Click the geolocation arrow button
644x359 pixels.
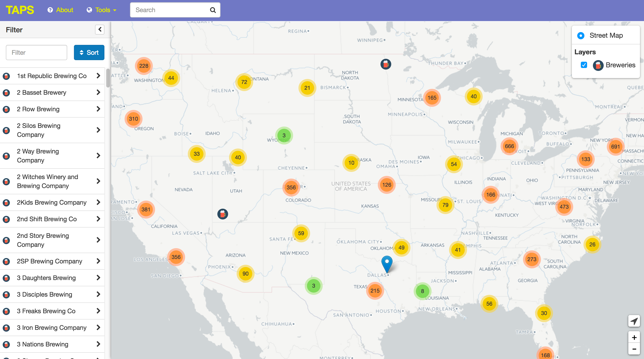click(634, 321)
